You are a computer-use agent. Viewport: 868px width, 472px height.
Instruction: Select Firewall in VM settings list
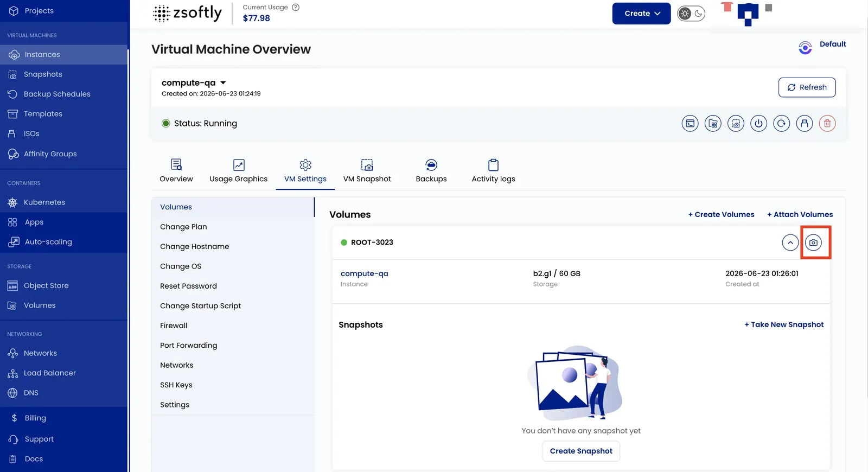point(174,326)
